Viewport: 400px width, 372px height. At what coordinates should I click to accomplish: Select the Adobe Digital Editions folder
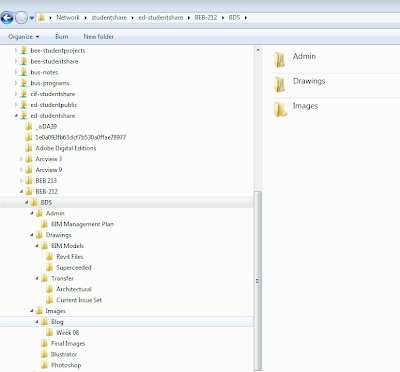[66, 148]
